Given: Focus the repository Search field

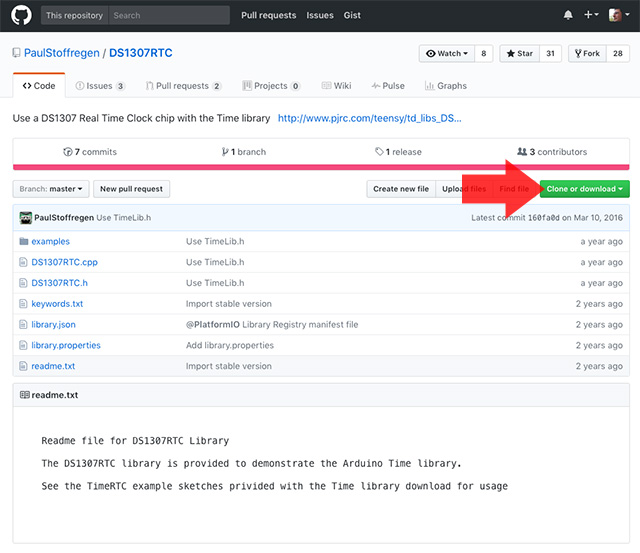Looking at the screenshot, I should (169, 16).
